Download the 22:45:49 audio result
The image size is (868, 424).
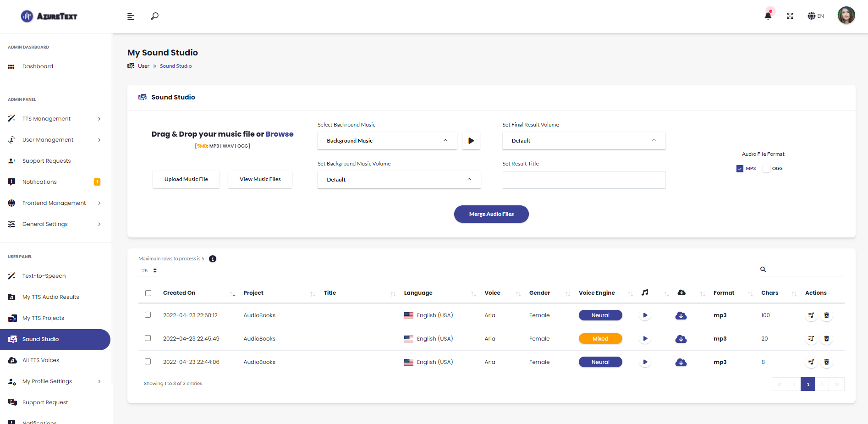[x=681, y=339]
